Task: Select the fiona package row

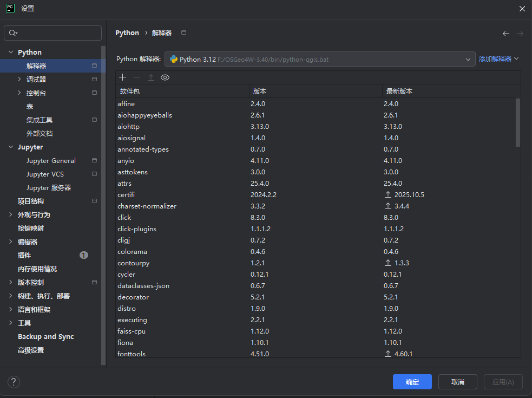Action: (x=316, y=342)
